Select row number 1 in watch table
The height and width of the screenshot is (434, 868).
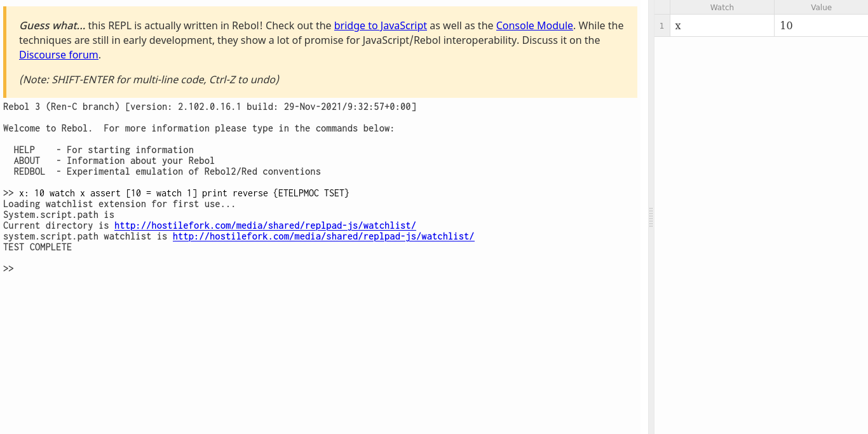point(661,26)
